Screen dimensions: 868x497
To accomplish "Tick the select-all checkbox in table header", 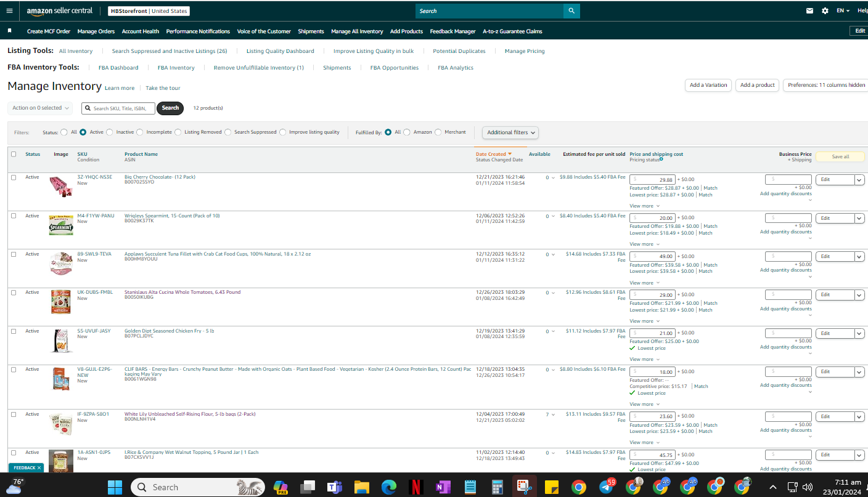I will [x=14, y=154].
